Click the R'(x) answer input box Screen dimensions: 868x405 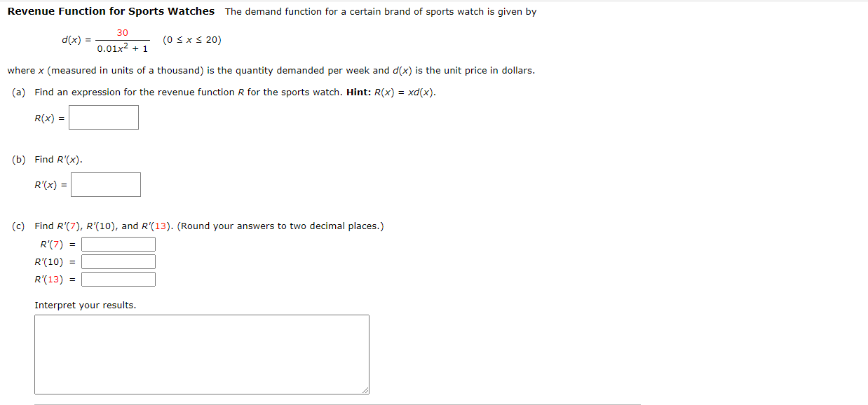(x=105, y=184)
